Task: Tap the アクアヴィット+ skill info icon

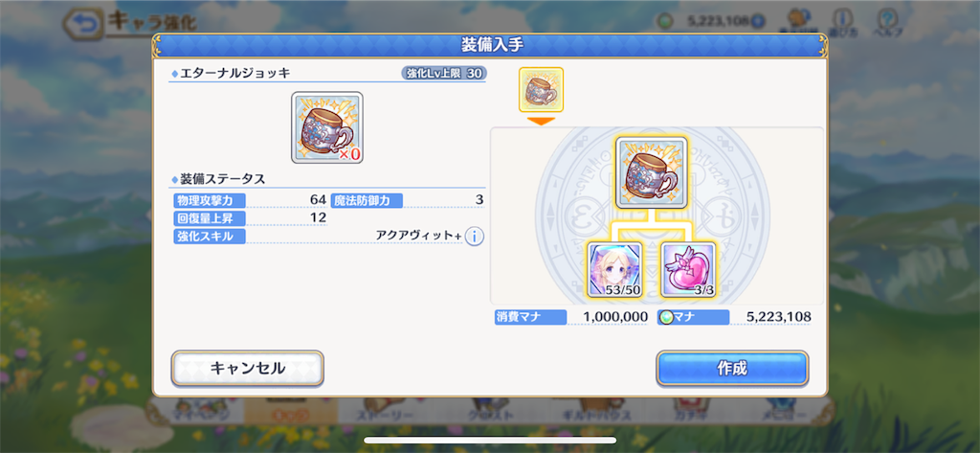Action: [x=475, y=237]
